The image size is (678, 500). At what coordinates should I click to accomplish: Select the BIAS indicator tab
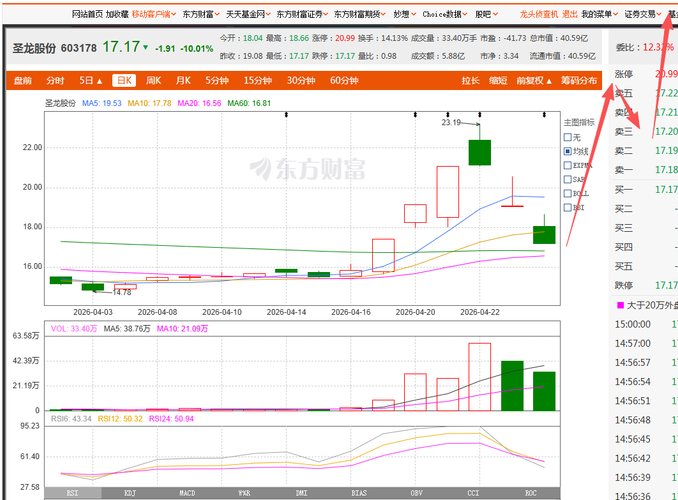coord(359,493)
